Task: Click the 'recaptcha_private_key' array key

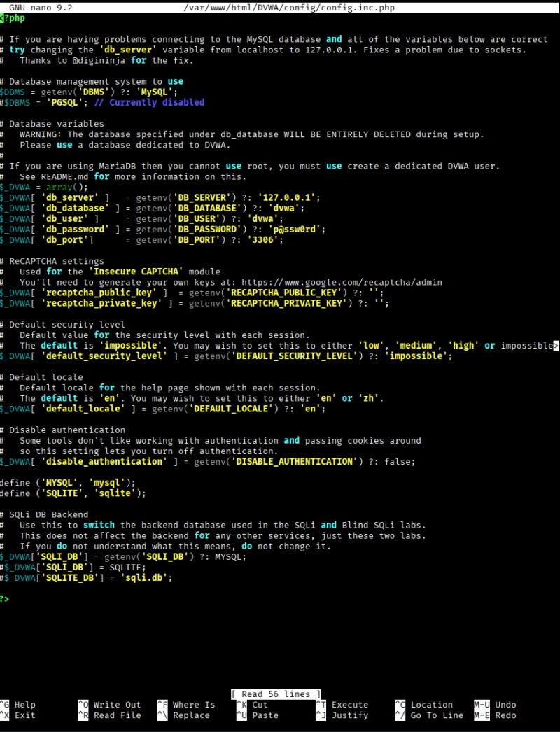Action: [x=101, y=304]
